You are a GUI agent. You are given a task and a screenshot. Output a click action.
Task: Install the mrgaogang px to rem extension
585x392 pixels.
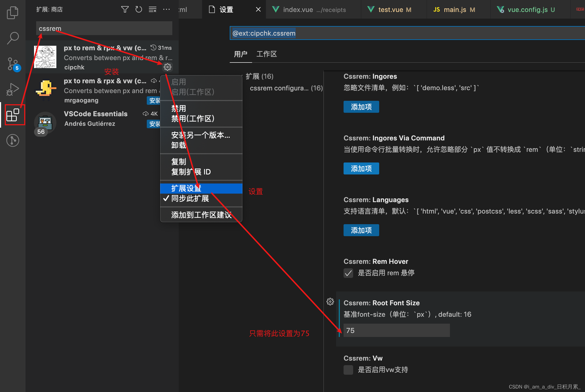[154, 101]
